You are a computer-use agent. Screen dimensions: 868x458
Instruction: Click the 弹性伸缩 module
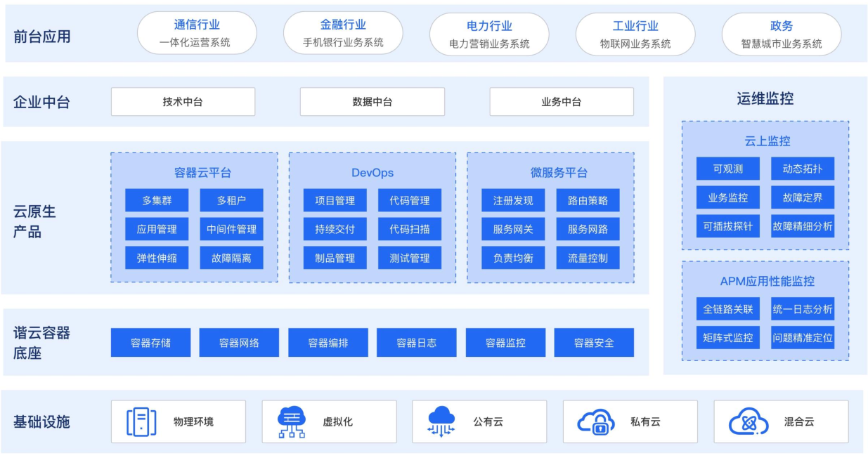point(156,257)
